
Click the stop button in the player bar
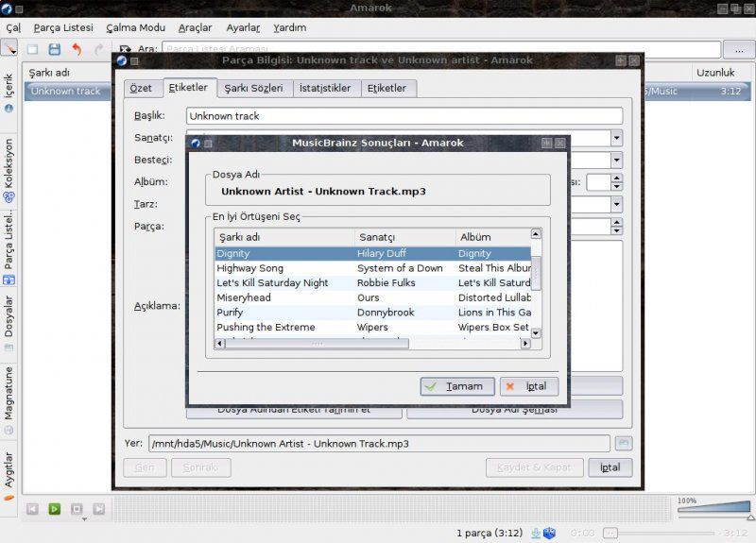point(77,509)
